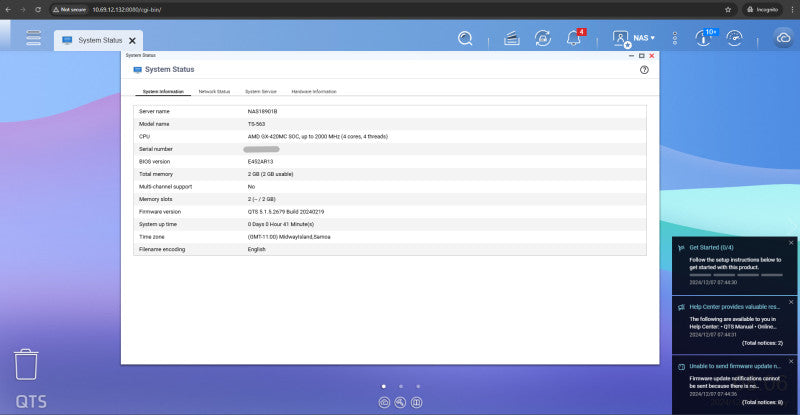
Task: Click the browser forward arrow
Action: (23, 9)
